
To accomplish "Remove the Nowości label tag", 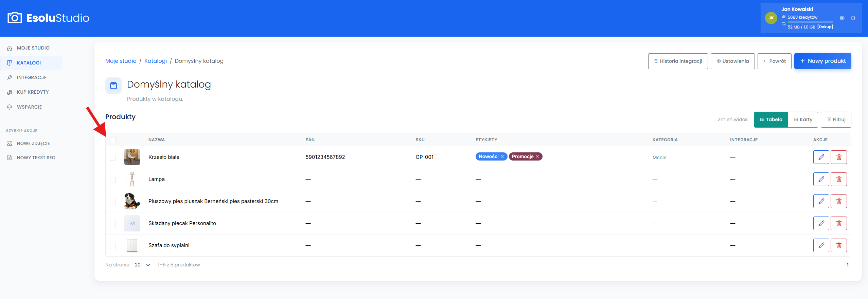I will (502, 156).
